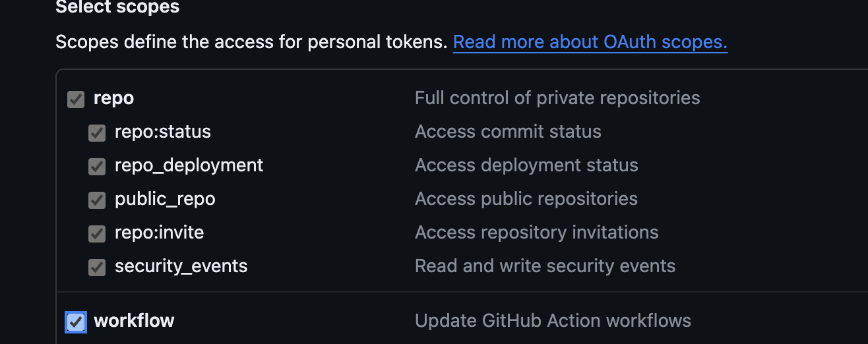
Task: Toggle the top-level repo scope checkbox
Action: point(76,100)
